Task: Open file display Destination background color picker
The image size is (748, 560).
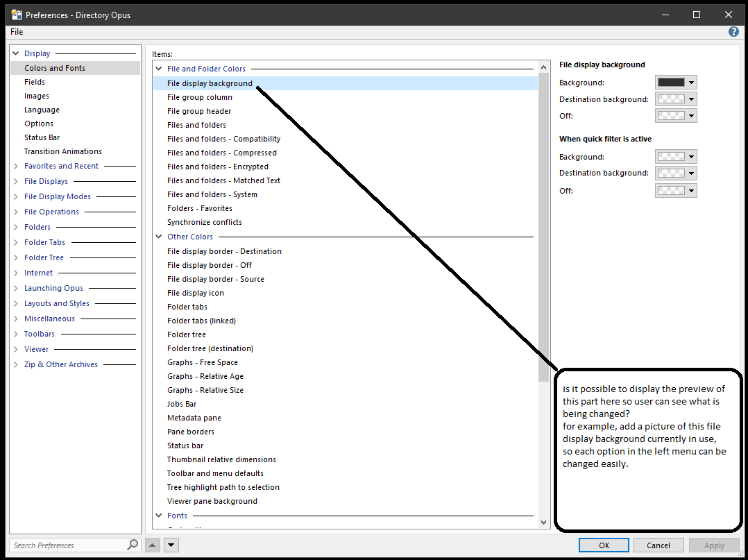Action: point(676,99)
